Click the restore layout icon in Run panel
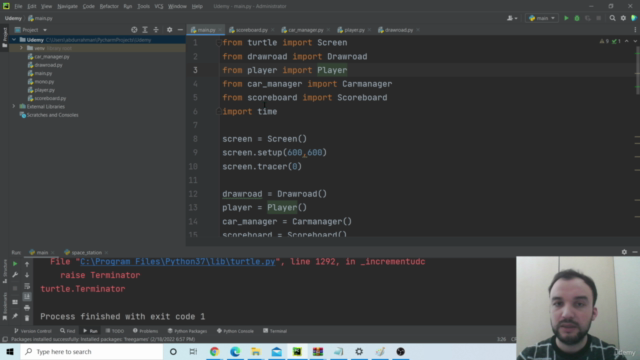The width and height of the screenshot is (640, 360). click(15, 302)
